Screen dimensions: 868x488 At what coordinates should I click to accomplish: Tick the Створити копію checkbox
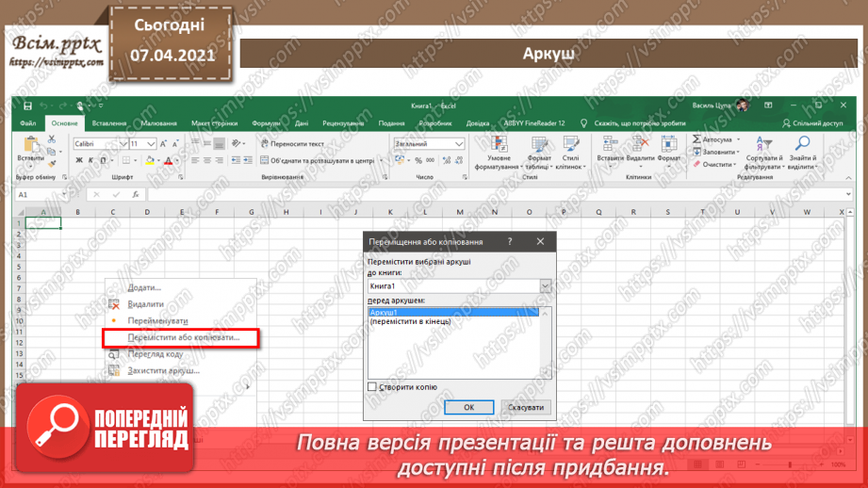(x=372, y=387)
